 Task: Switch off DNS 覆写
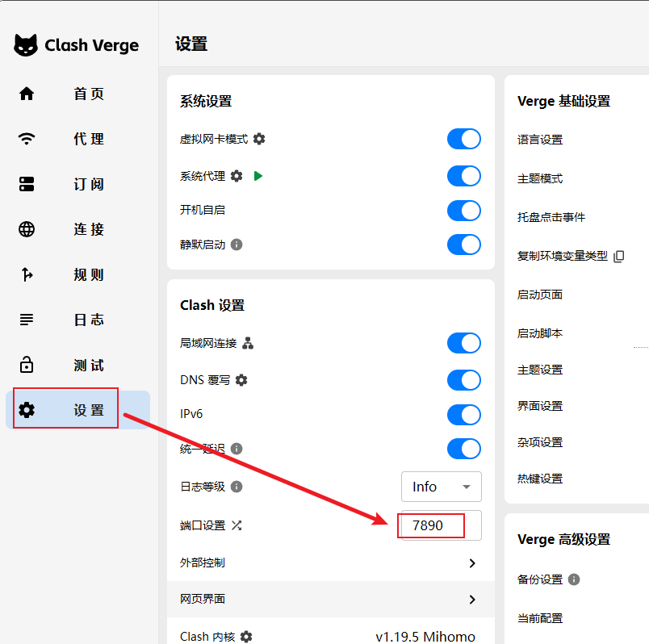tap(464, 380)
